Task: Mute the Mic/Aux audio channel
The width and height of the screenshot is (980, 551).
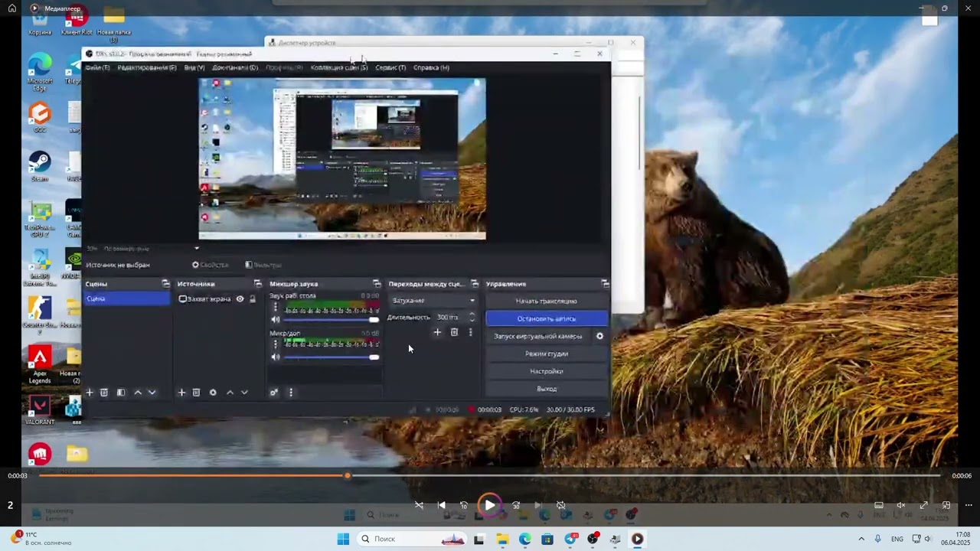Action: coord(276,357)
